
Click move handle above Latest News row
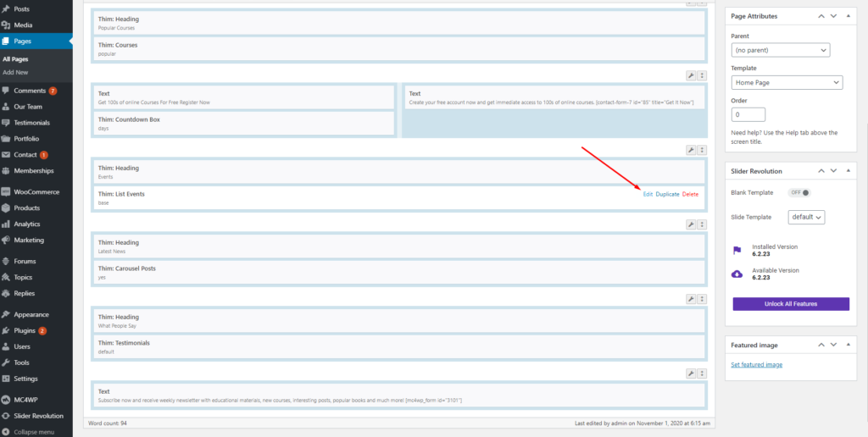point(702,224)
